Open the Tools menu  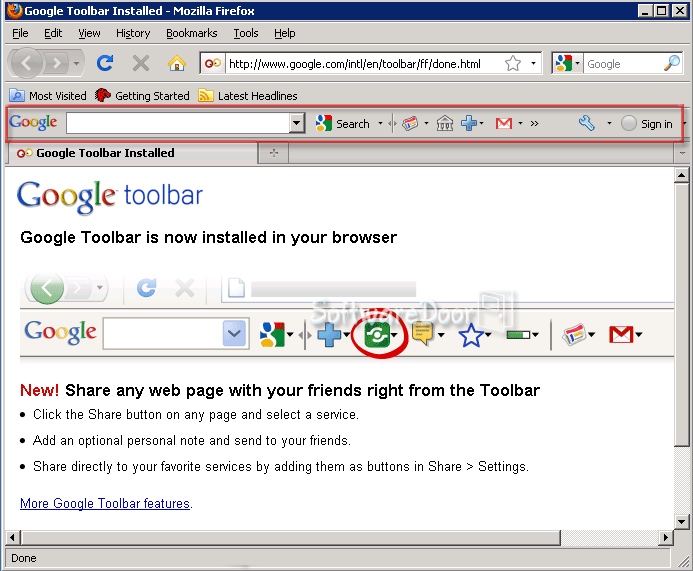pyautogui.click(x=246, y=33)
